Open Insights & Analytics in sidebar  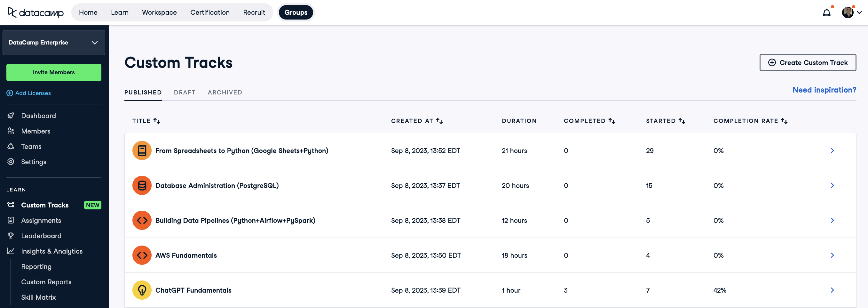[51, 251]
